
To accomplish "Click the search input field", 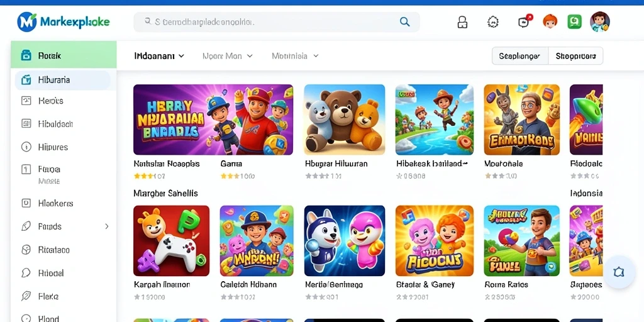I will click(x=277, y=22).
